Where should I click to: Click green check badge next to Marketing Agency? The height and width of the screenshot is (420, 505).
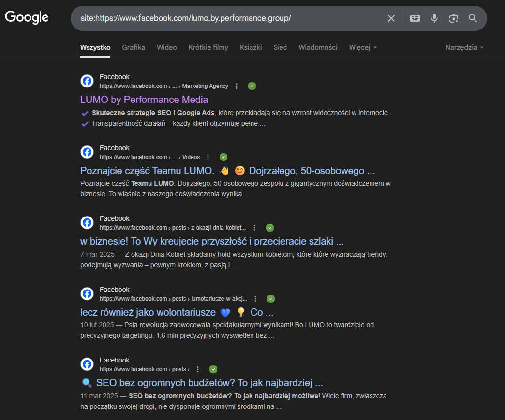pos(252,86)
